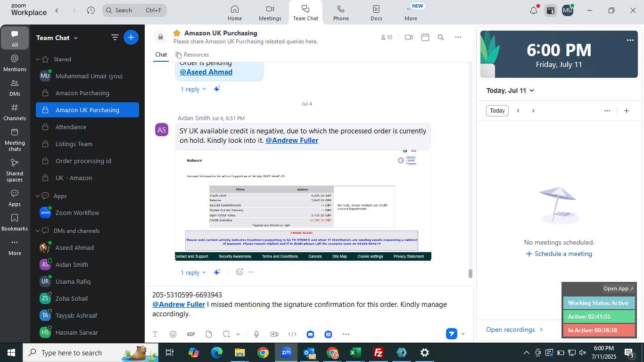Open the calendar panel icon in header
Screen dimensions: 644x362
pos(550,10)
